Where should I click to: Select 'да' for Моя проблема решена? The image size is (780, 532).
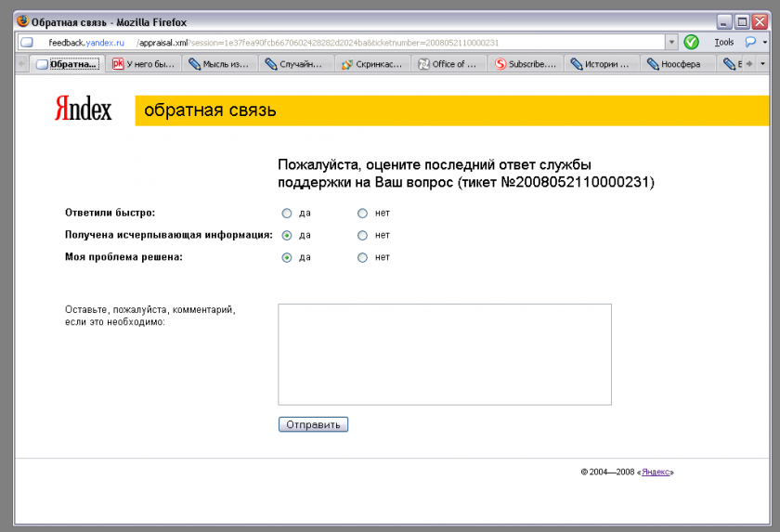pyautogui.click(x=287, y=257)
